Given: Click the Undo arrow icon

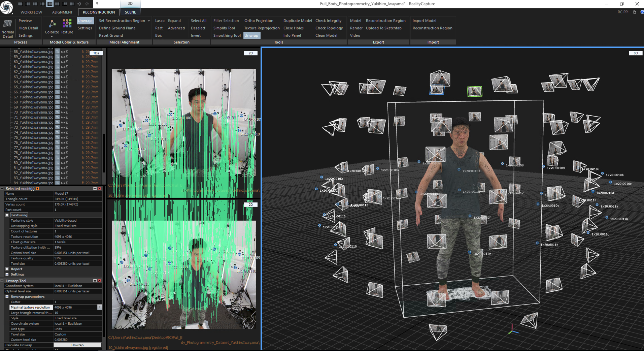Looking at the screenshot, I should click(x=79, y=4).
